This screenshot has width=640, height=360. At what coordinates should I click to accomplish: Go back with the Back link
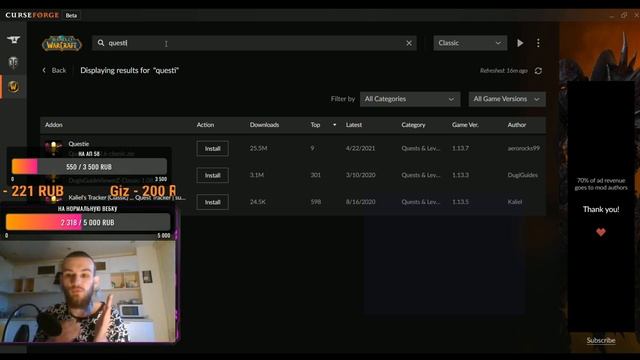click(x=54, y=70)
